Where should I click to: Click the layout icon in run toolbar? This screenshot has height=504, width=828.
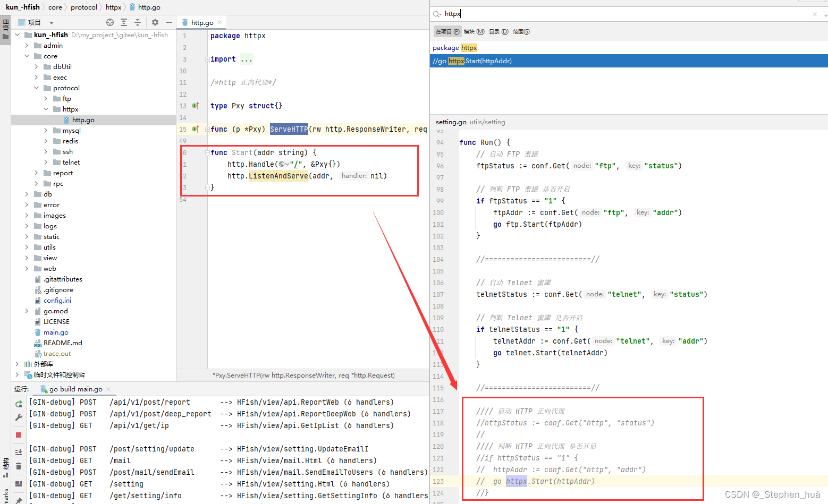tap(19, 484)
